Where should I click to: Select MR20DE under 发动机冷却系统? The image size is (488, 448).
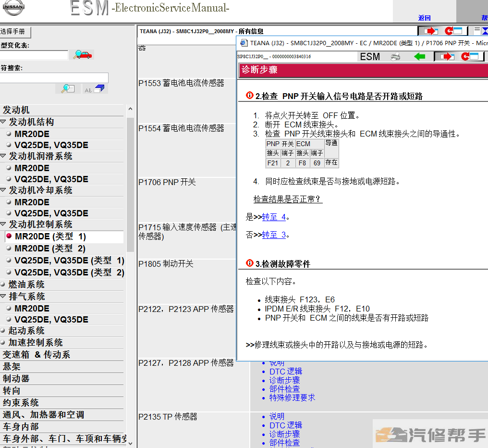(x=32, y=202)
